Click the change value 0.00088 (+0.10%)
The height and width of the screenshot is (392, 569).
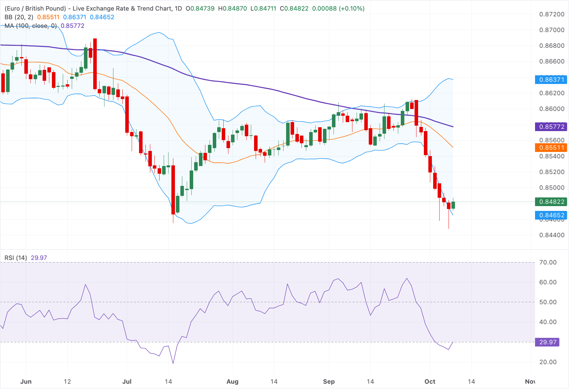click(338, 8)
